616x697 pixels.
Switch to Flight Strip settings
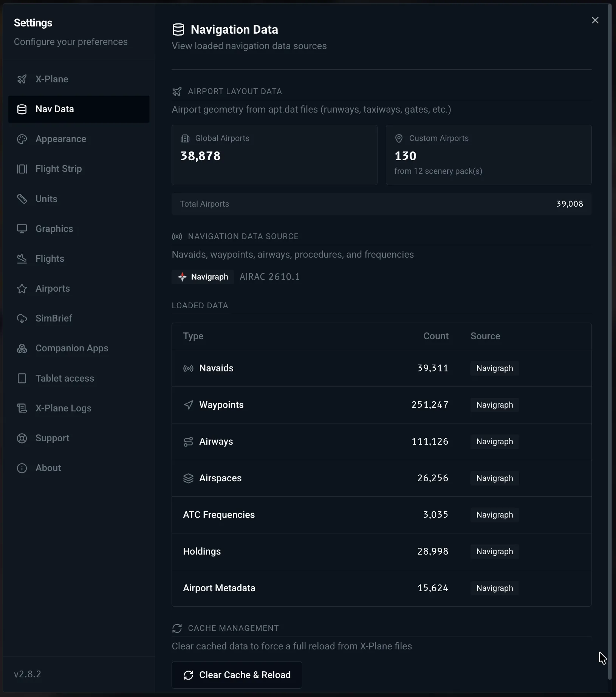(79, 169)
